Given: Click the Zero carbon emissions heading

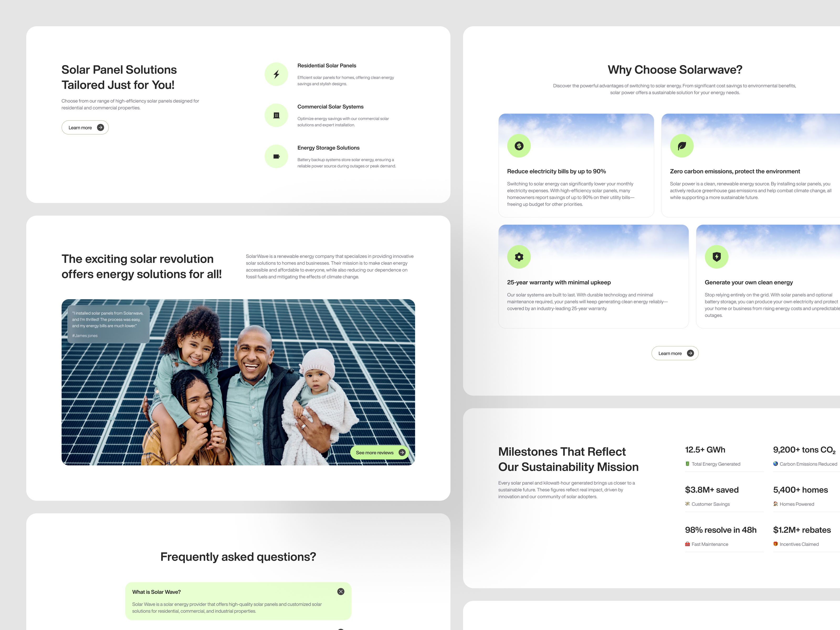Looking at the screenshot, I should (x=735, y=171).
